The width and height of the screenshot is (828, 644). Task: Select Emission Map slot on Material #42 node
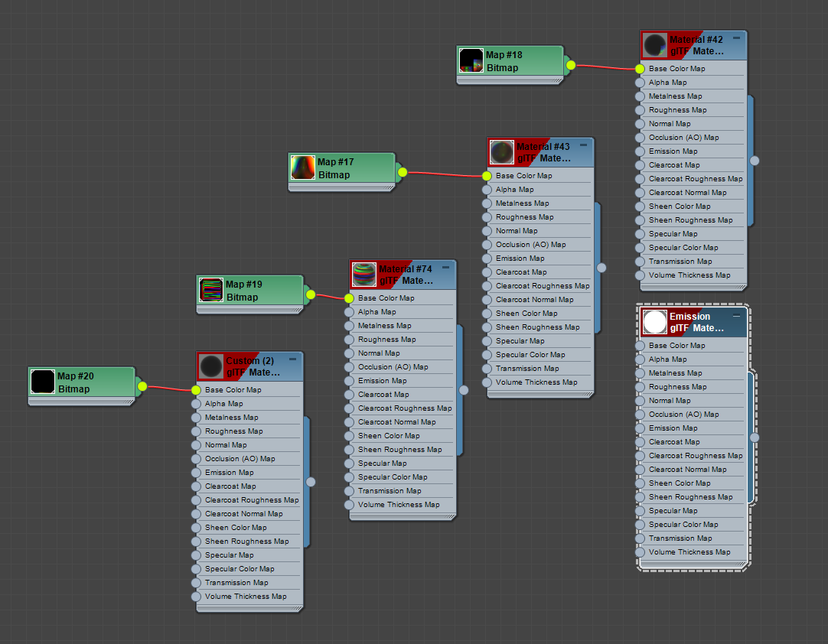pos(673,151)
